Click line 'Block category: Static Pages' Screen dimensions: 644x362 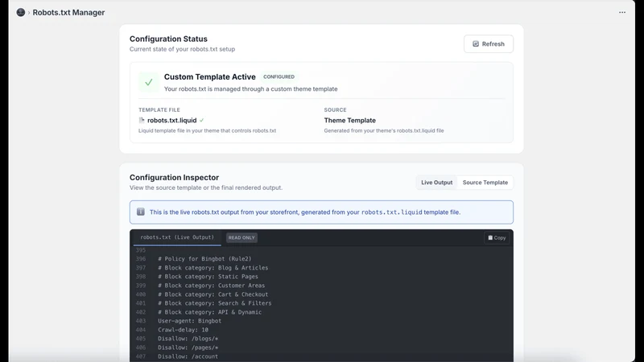tap(208, 277)
